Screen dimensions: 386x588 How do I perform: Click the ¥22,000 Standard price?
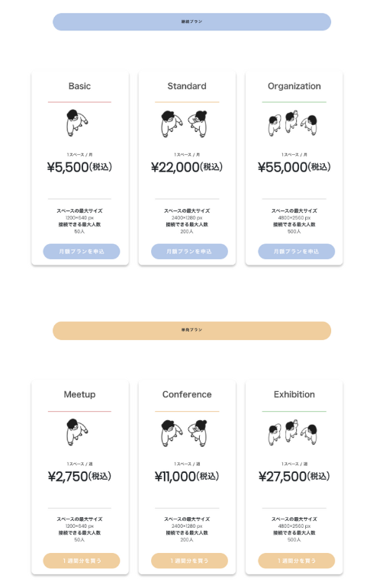(x=187, y=167)
